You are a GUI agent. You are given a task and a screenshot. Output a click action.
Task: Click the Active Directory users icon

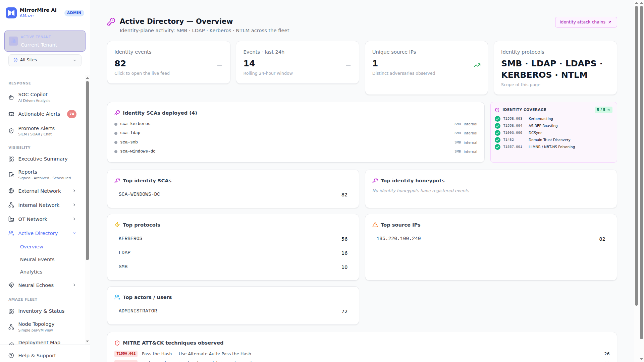click(11, 233)
